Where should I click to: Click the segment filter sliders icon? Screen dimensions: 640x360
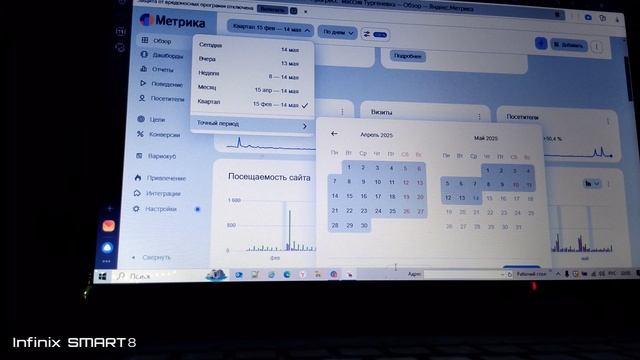(367, 34)
